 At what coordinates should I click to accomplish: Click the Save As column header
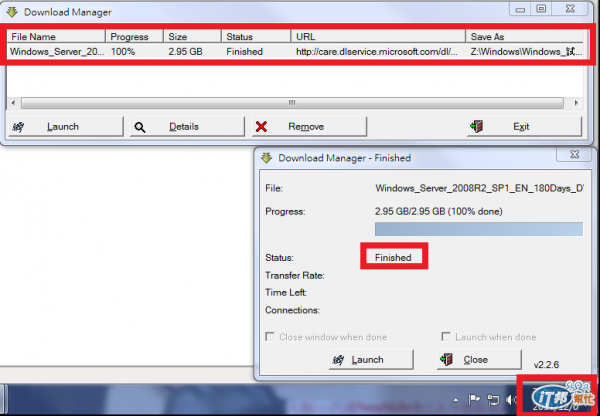coord(524,37)
